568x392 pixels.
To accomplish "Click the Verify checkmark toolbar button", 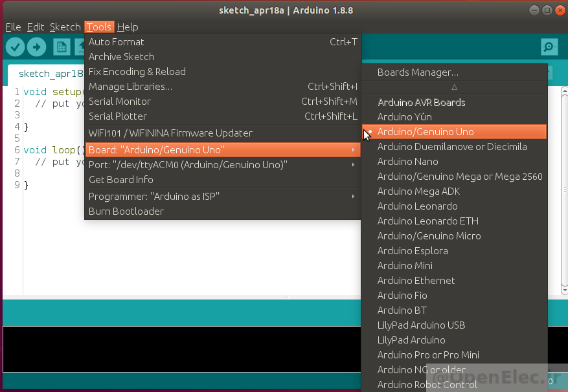I will click(x=15, y=47).
